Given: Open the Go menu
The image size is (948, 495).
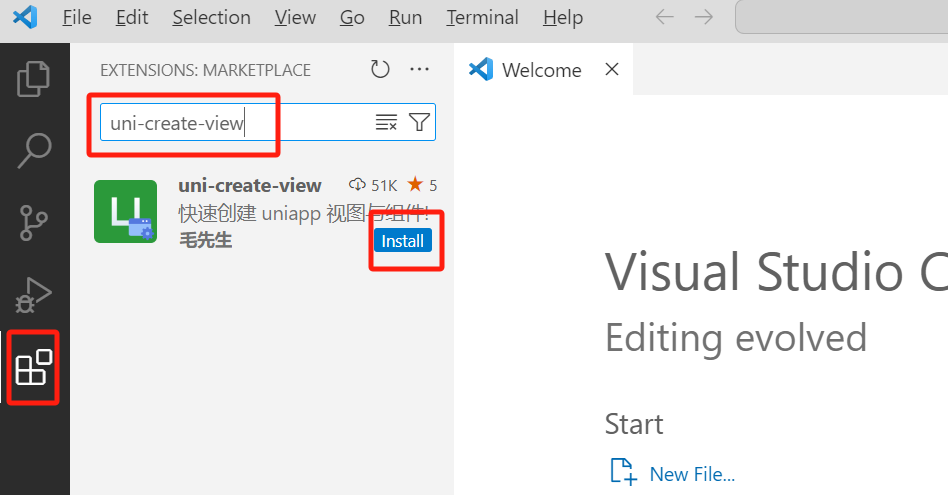Looking at the screenshot, I should [352, 18].
